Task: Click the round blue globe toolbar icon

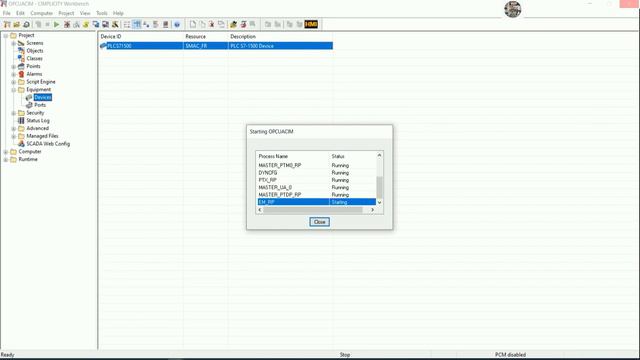Action: coord(177,24)
